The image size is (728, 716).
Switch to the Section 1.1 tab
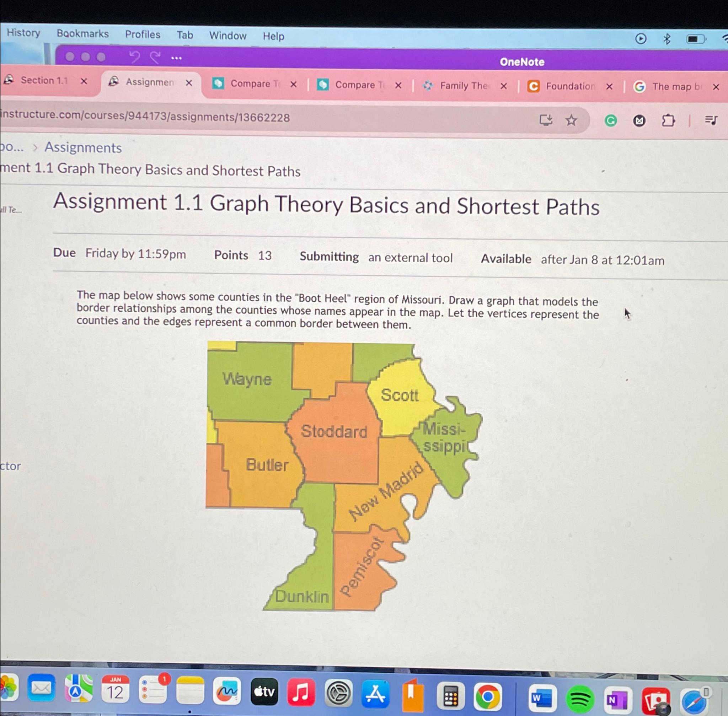click(44, 80)
